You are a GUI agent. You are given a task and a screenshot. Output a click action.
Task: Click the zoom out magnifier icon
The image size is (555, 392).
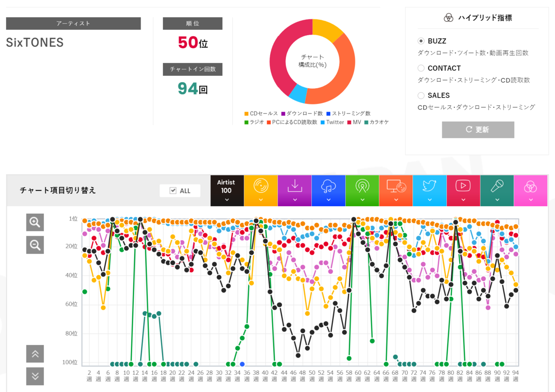pyautogui.click(x=35, y=245)
